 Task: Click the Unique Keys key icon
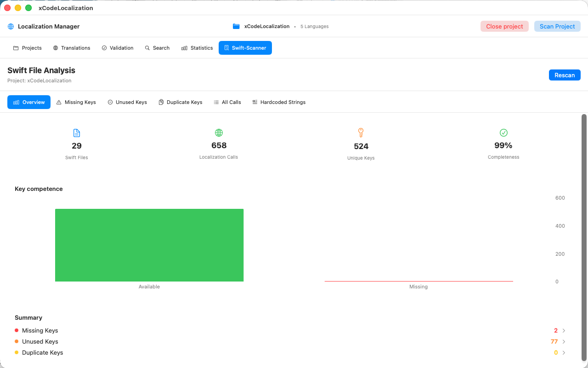click(361, 132)
